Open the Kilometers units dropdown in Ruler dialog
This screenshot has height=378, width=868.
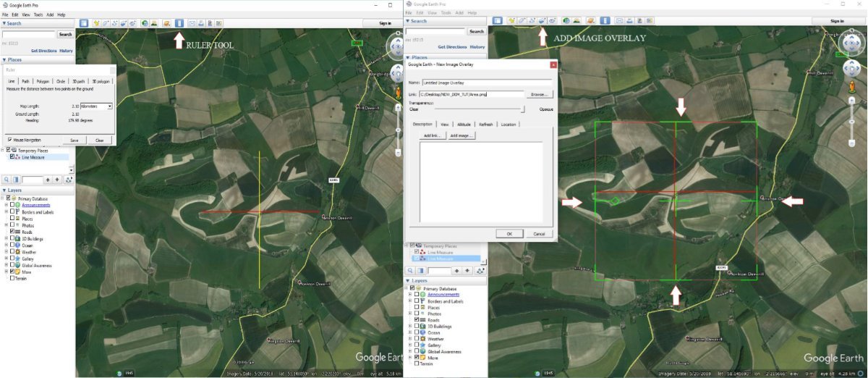pos(109,106)
